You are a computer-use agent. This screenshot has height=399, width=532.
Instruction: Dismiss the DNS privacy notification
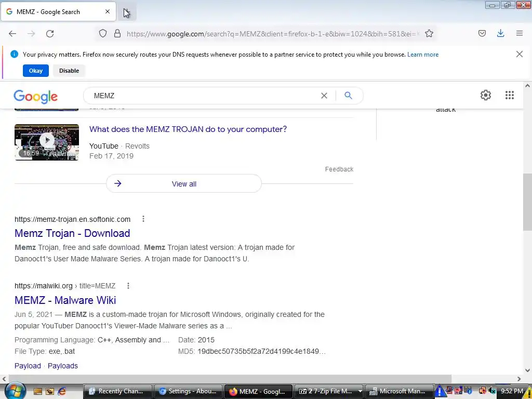[520, 54]
